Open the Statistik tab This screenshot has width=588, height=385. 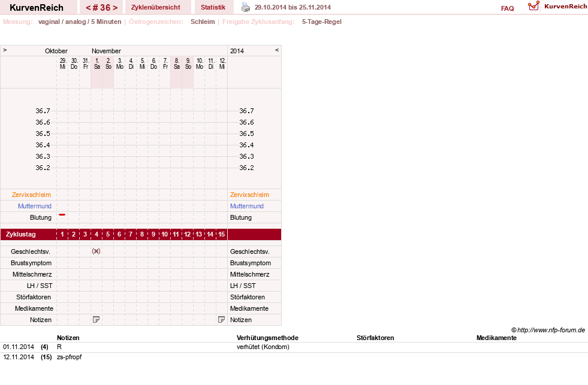pyautogui.click(x=213, y=7)
